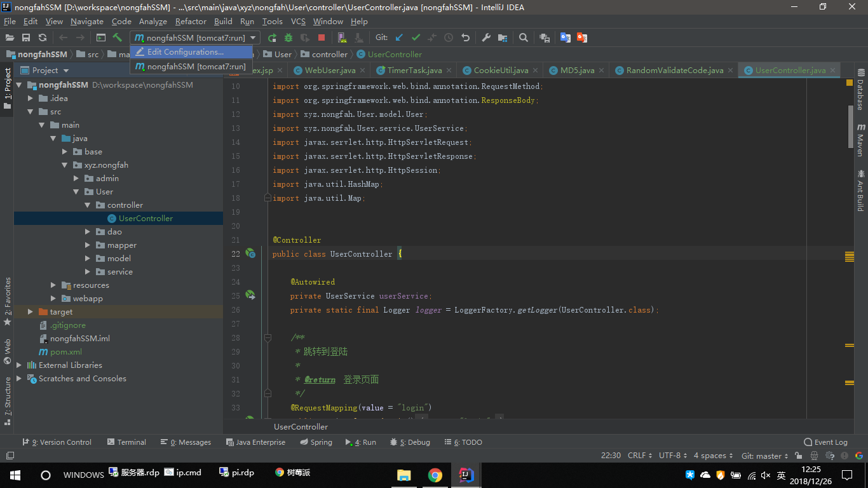Screen dimensions: 868x488
Task: Expand the dao package
Action: 88,231
